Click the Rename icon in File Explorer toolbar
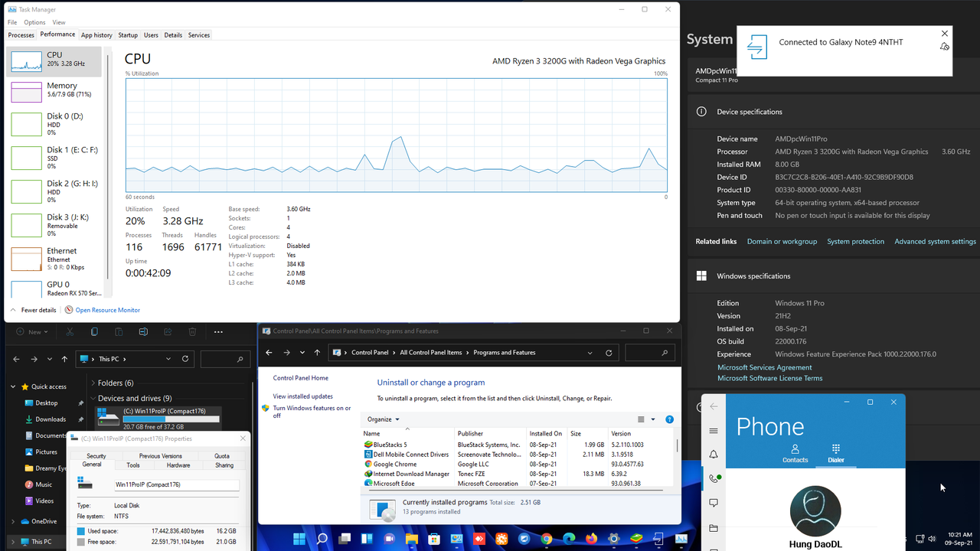The image size is (980, 551). 143,332
